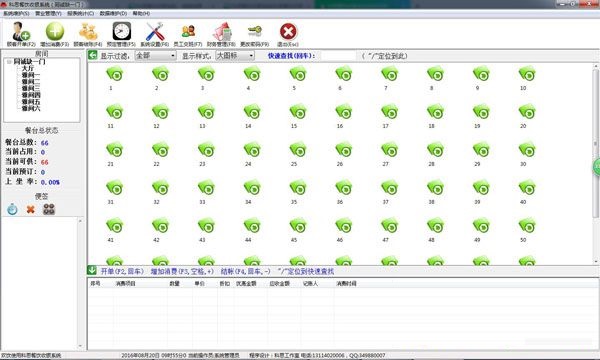Open the 营业管理(Y) menu

click(48, 13)
